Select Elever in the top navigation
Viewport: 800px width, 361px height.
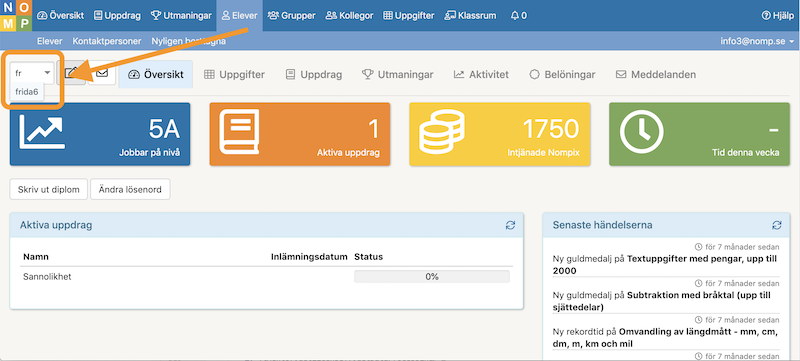coord(239,16)
